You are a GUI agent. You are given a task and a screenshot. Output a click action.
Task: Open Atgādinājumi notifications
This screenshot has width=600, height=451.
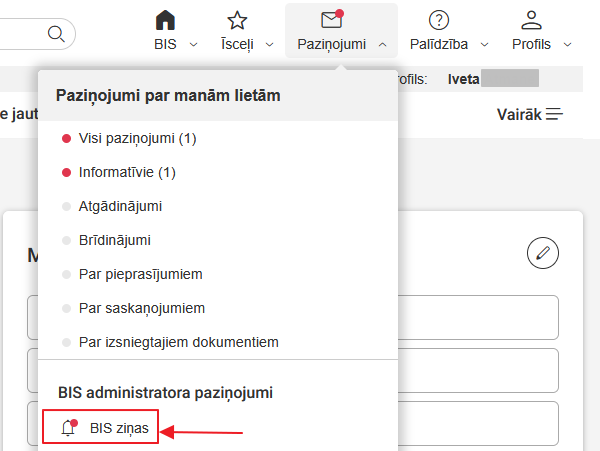tap(120, 206)
